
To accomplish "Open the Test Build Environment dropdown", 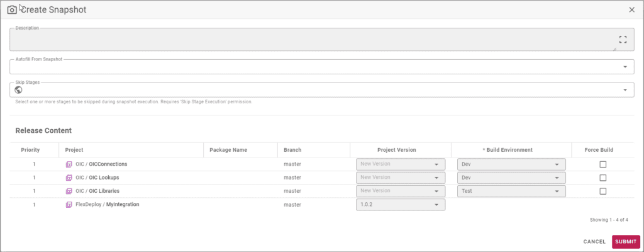I will pyautogui.click(x=511, y=191).
